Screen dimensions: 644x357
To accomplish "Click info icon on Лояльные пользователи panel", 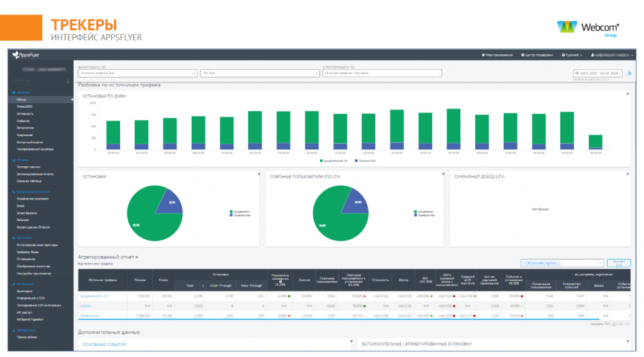I will coord(443,174).
